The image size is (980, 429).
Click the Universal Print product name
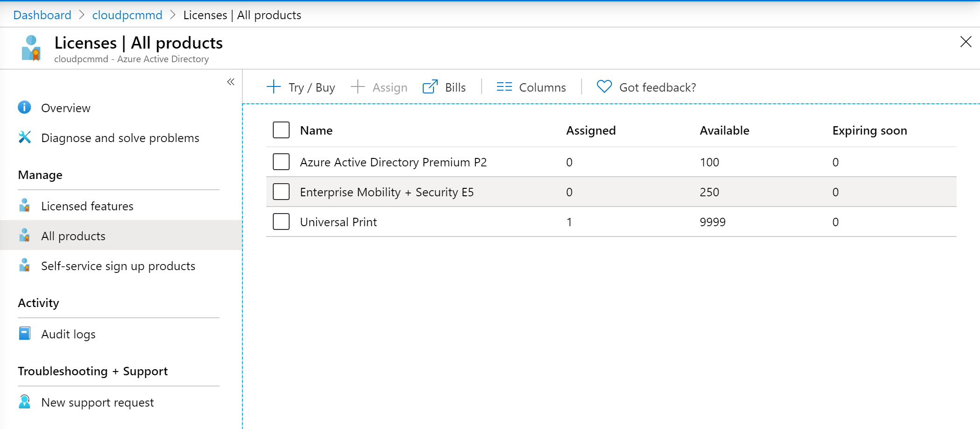tap(338, 222)
